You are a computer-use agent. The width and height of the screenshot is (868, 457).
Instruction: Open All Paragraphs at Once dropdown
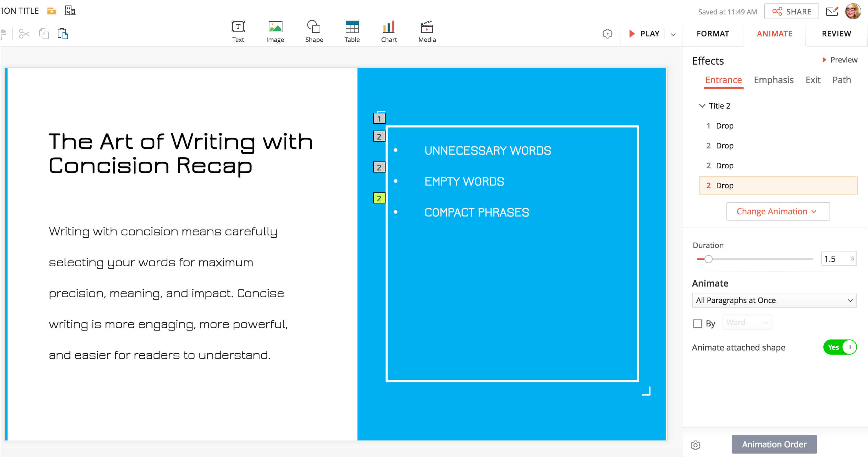click(x=774, y=300)
